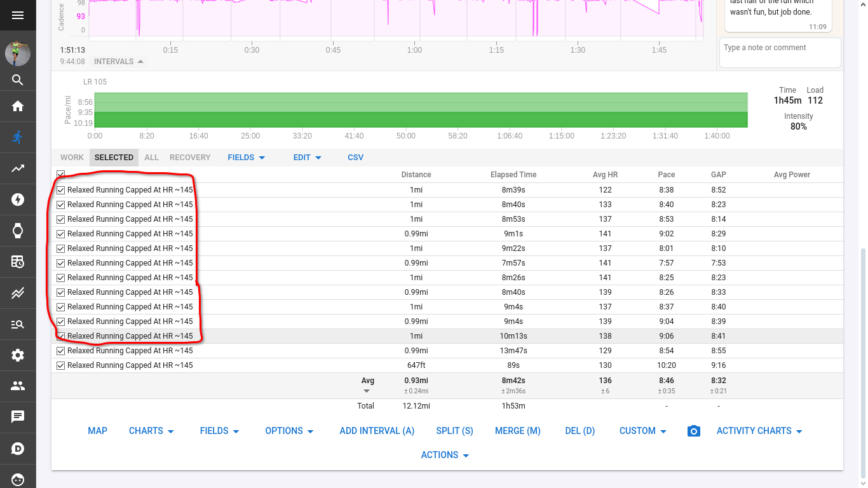Click the lightning bolt power icon
The image size is (868, 488).
point(17,200)
